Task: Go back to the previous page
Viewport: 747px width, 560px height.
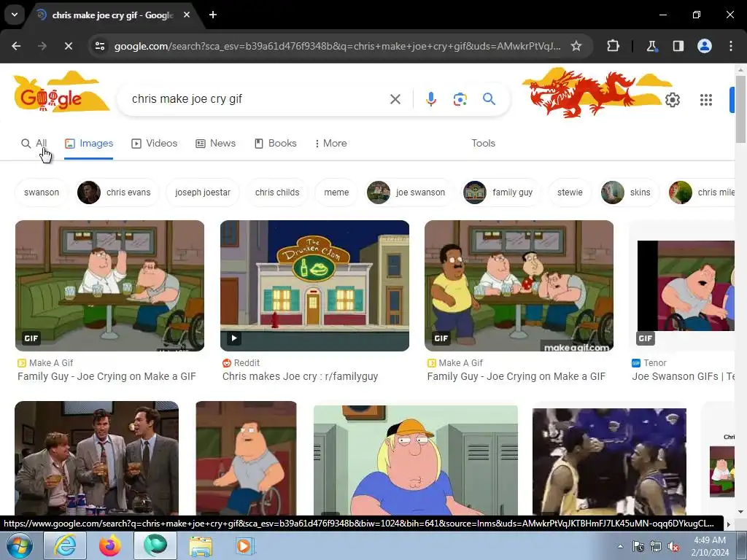Action: click(x=16, y=46)
